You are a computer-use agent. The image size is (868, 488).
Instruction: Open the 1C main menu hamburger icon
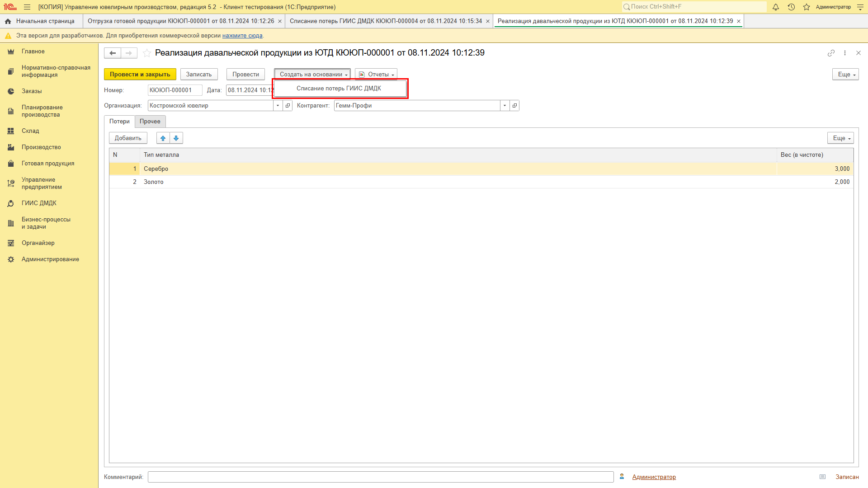[27, 7]
